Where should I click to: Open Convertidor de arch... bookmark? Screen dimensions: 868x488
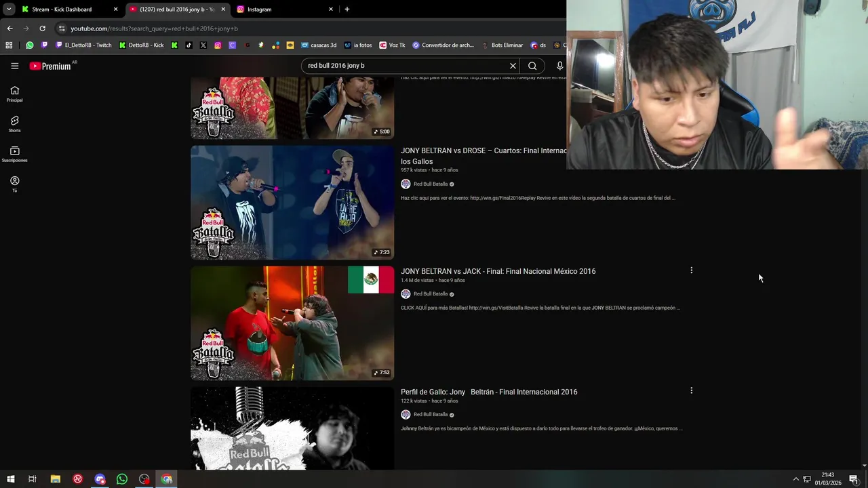pos(443,45)
